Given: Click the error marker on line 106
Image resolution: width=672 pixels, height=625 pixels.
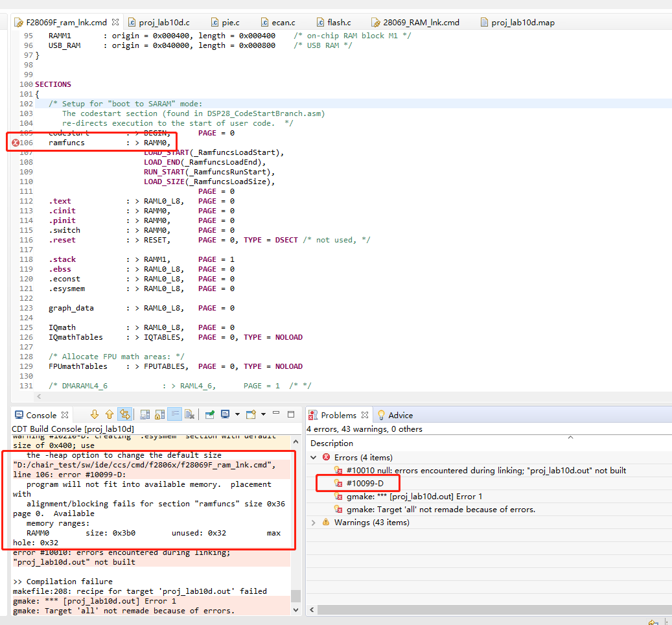Looking at the screenshot, I should click(16, 143).
